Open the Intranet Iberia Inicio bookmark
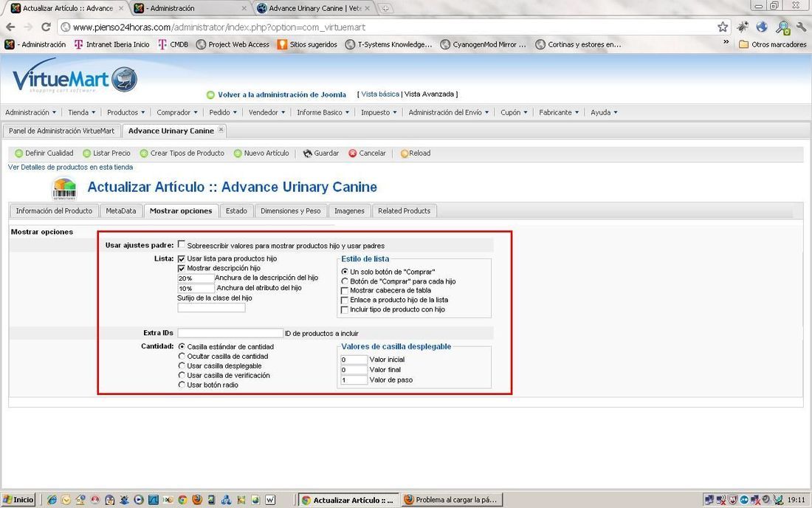 pyautogui.click(x=112, y=44)
